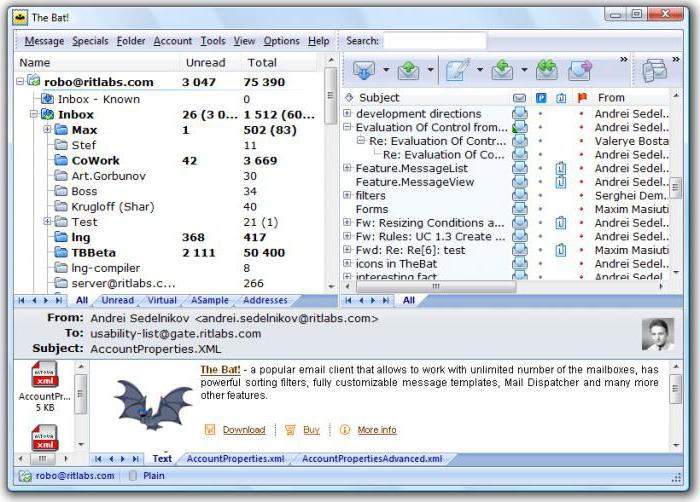This screenshot has height=502, width=700.
Task: Click envelope icon on filters message row
Action: pyautogui.click(x=520, y=196)
